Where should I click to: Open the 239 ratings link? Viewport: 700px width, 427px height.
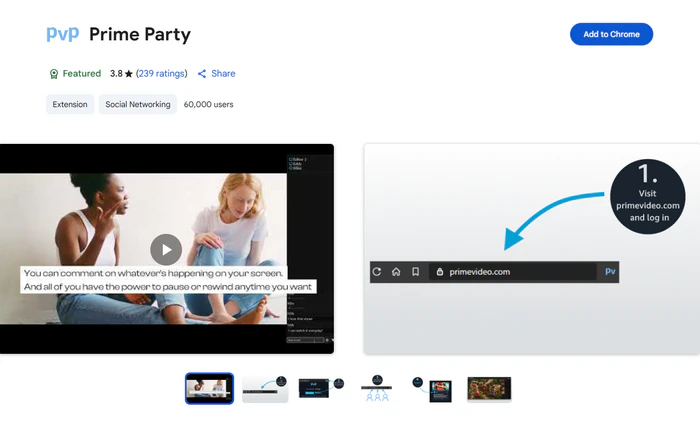pyautogui.click(x=161, y=73)
